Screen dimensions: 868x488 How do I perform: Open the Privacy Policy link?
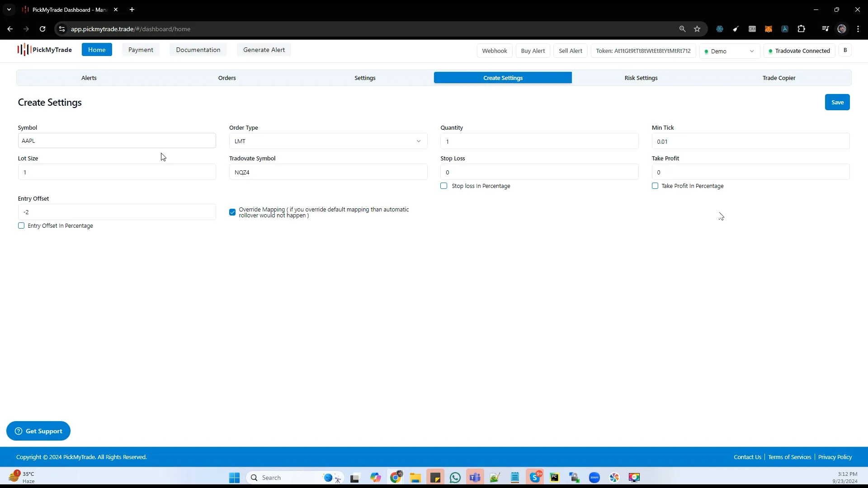point(835,457)
